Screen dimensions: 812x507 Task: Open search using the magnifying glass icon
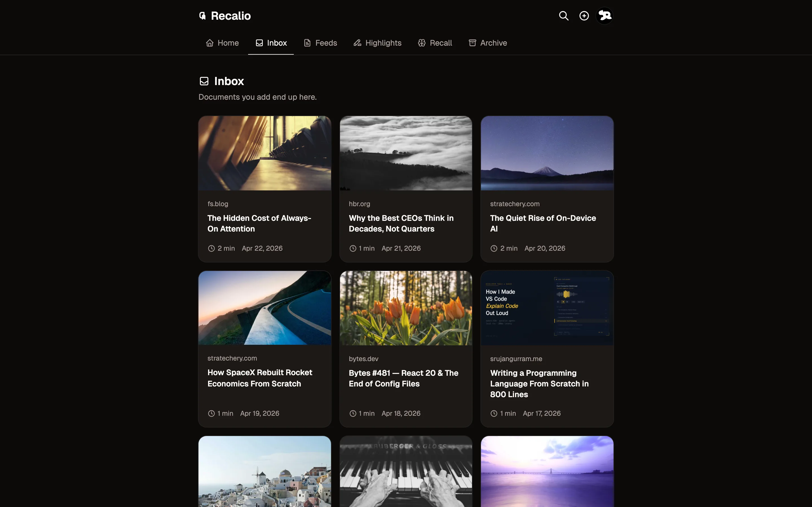563,15
